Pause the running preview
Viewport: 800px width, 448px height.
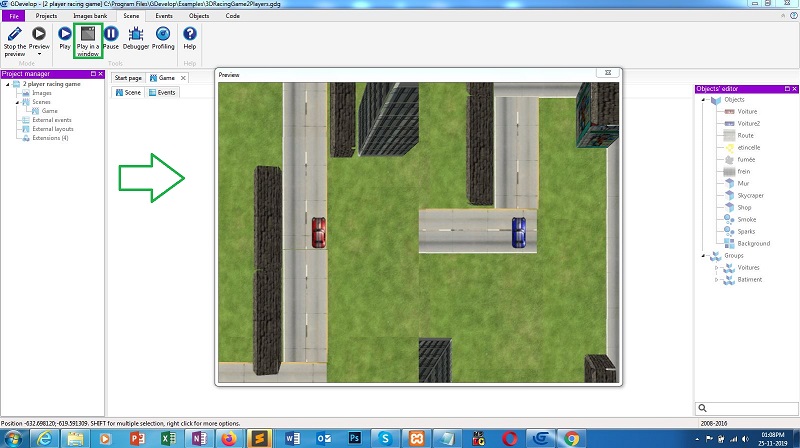click(111, 38)
